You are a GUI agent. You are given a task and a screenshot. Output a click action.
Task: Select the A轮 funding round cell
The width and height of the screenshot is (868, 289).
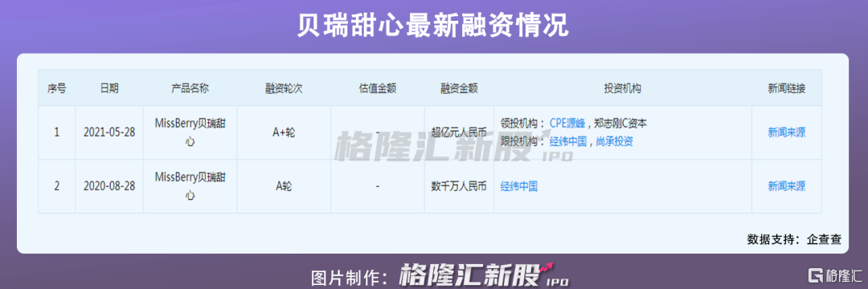(284, 186)
